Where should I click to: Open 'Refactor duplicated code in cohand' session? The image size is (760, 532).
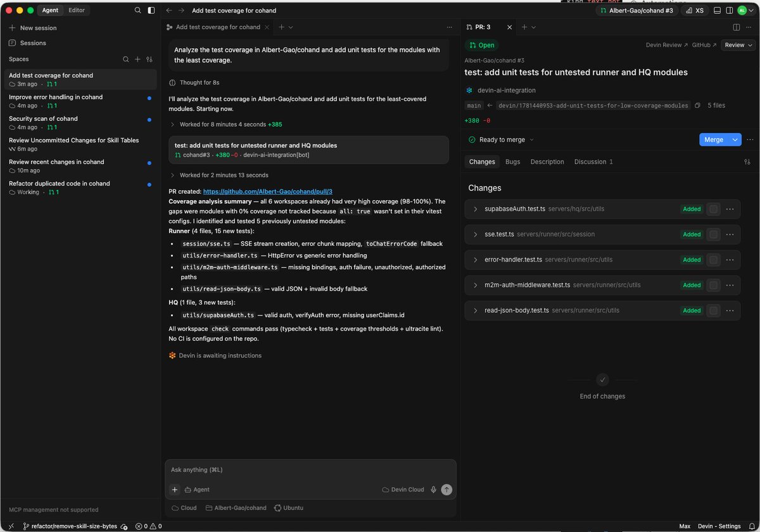click(x=80, y=187)
